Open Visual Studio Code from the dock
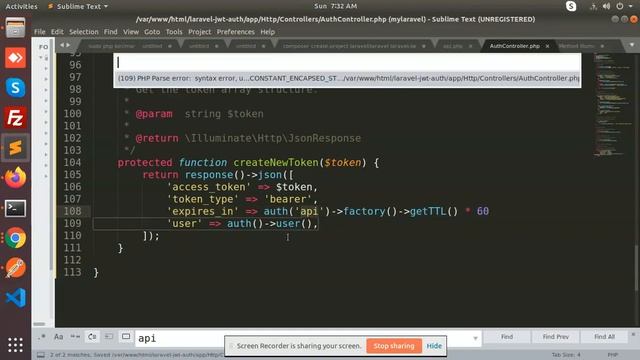The image size is (640, 360). click(x=16, y=298)
